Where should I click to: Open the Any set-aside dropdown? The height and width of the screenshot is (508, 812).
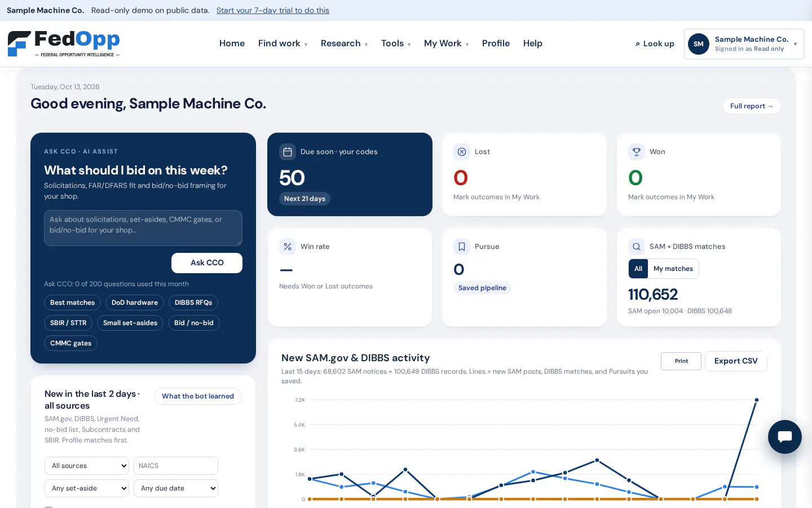tap(87, 488)
